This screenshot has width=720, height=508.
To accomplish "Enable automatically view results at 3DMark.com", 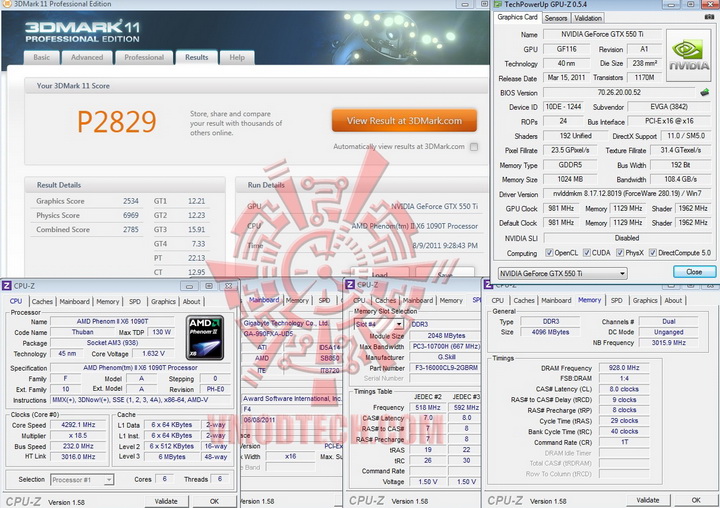I will click(x=474, y=147).
